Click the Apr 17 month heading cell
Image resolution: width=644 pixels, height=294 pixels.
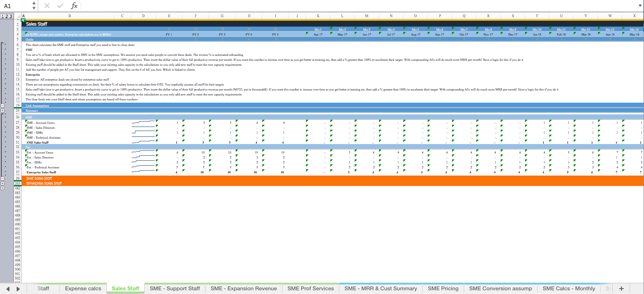tap(318, 34)
